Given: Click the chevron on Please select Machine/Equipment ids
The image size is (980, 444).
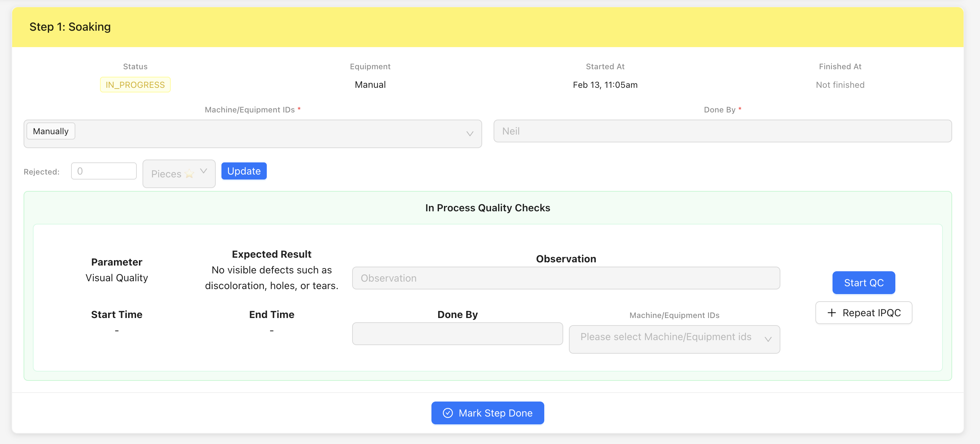Looking at the screenshot, I should (769, 339).
